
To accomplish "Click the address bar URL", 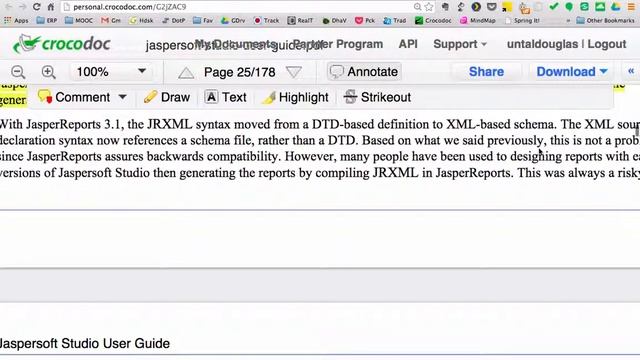I will click(129, 7).
